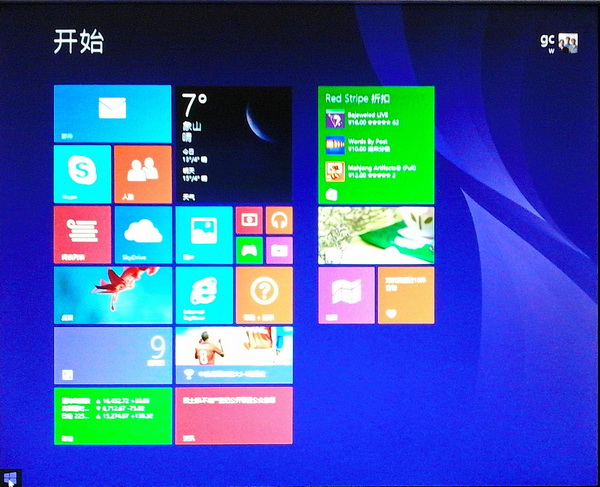Open the Music tile with headphones
This screenshot has width=600, height=487.
pos(279,220)
